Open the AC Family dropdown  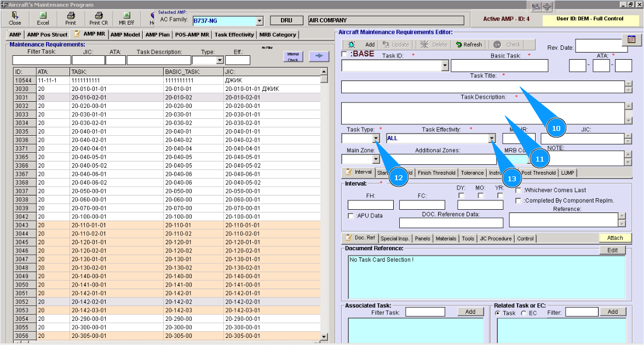[260, 21]
